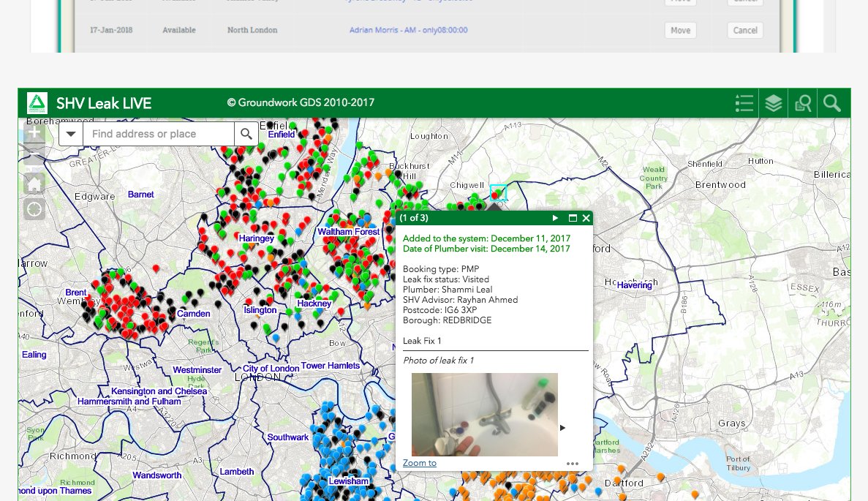The width and height of the screenshot is (868, 501).
Task: Zoom in on the map
Action: (x=34, y=132)
